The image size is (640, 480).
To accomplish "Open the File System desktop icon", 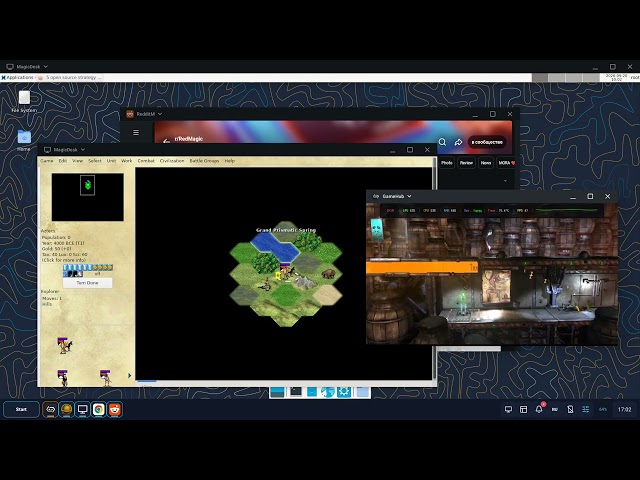I will tap(24, 101).
